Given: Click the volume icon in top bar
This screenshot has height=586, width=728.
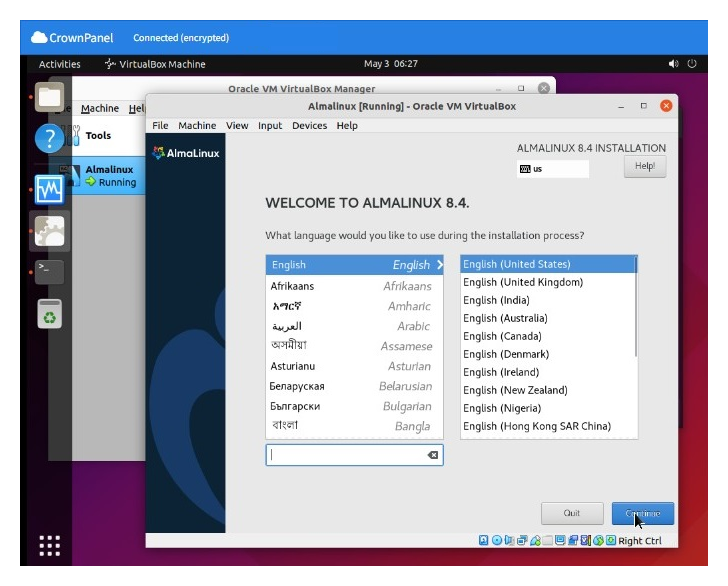Looking at the screenshot, I should click(673, 64).
